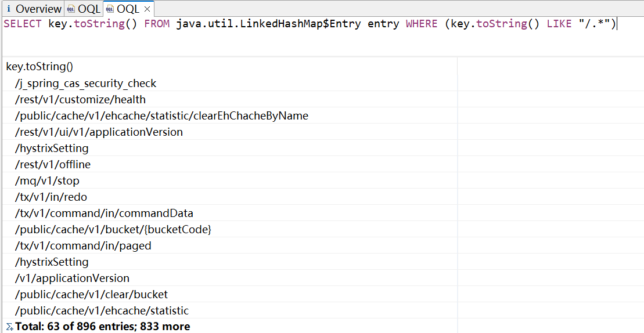Select the /mq/v1/stop entry
Viewport: 644px width, 333px height.
(x=47, y=181)
